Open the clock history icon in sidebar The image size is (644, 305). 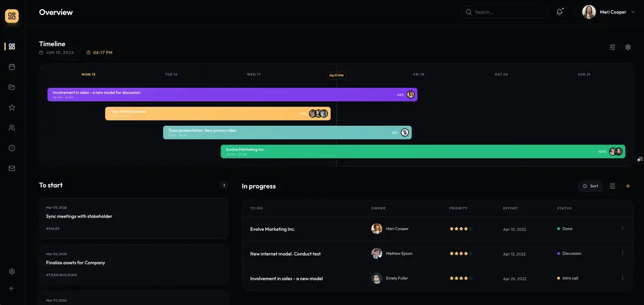click(12, 148)
